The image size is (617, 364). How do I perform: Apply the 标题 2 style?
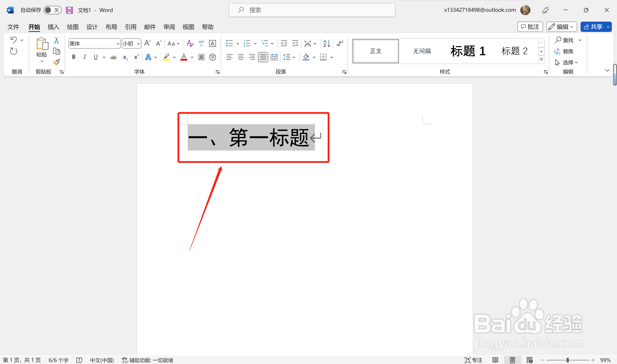pos(514,51)
